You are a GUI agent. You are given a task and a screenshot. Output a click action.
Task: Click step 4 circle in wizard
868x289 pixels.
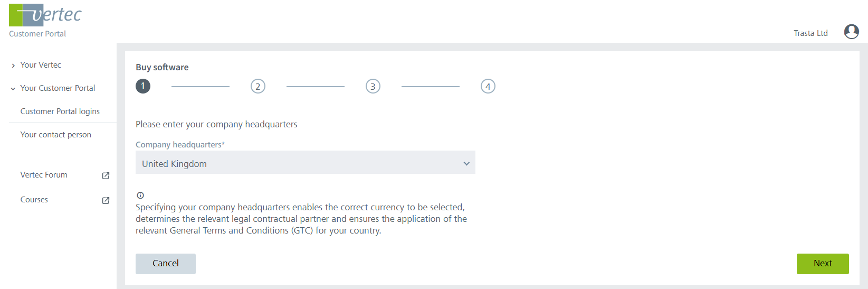click(x=488, y=86)
